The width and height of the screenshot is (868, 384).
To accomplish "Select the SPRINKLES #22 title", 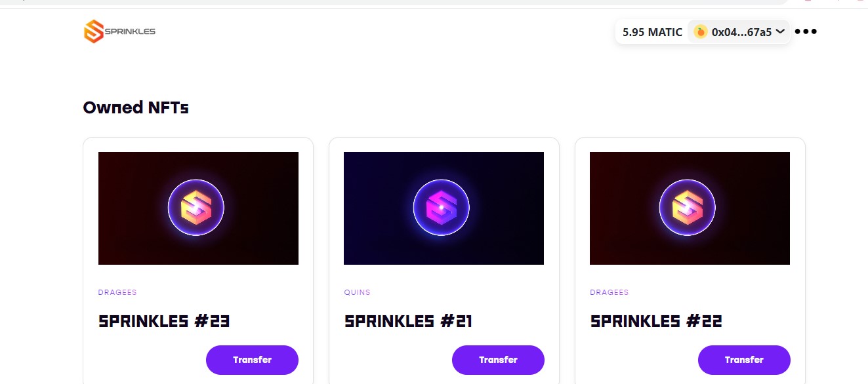I will pyautogui.click(x=656, y=321).
